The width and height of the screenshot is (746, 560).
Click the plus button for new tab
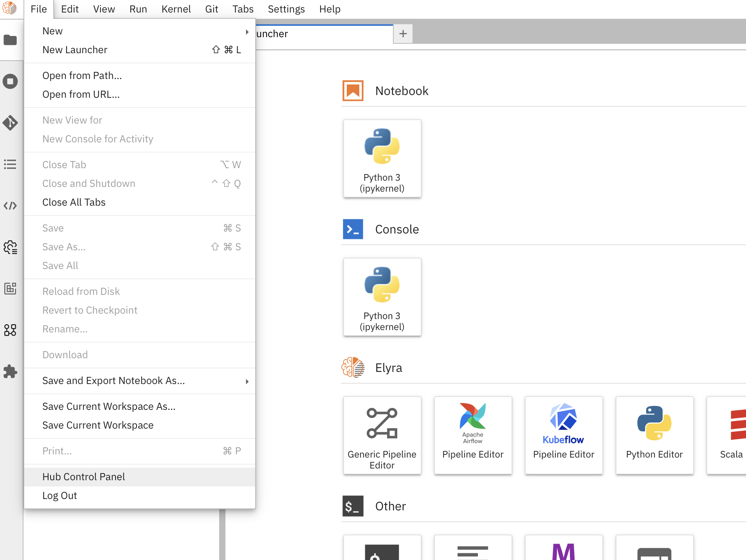[403, 34]
